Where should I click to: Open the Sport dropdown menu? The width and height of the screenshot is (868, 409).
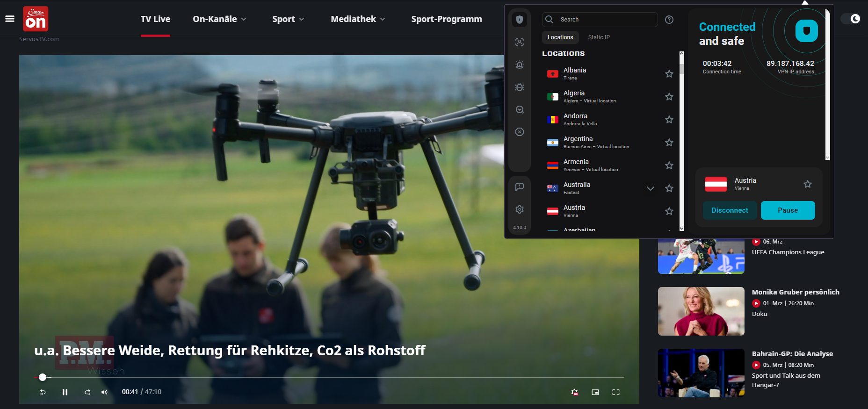(x=288, y=19)
